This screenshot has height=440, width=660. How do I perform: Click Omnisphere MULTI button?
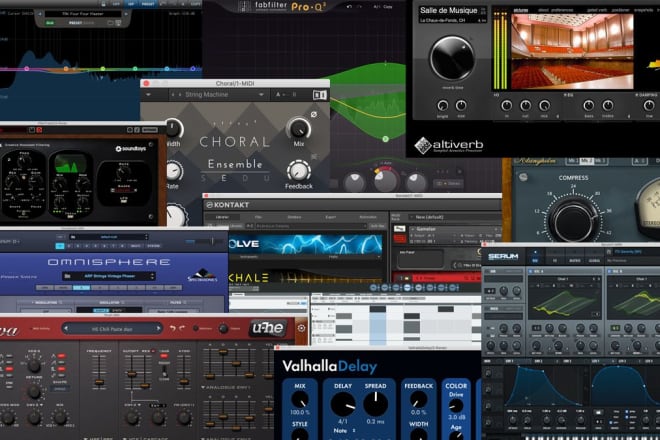(135, 245)
